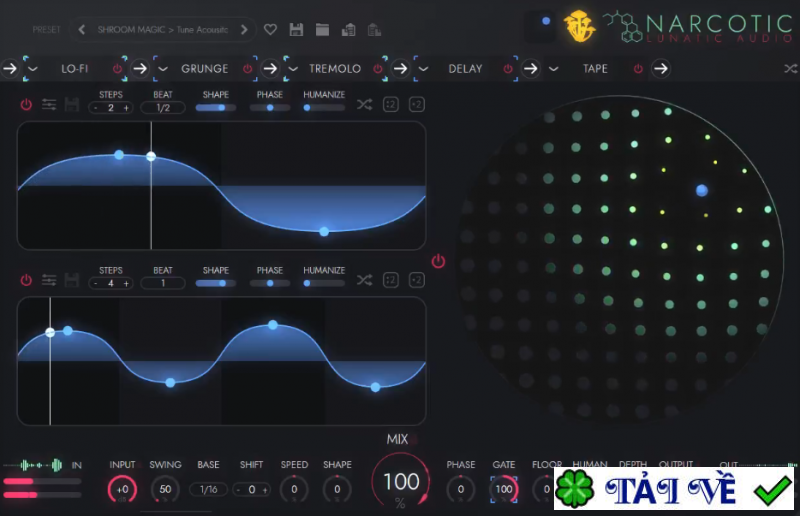Toggle the LO-FI effect power button

point(118,68)
